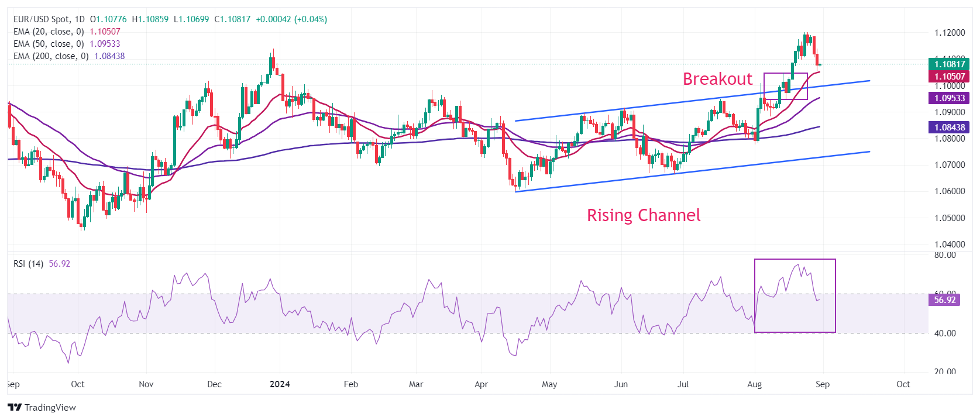Select the Aug label on time axis
This screenshot has width=980, height=420.
point(754,384)
